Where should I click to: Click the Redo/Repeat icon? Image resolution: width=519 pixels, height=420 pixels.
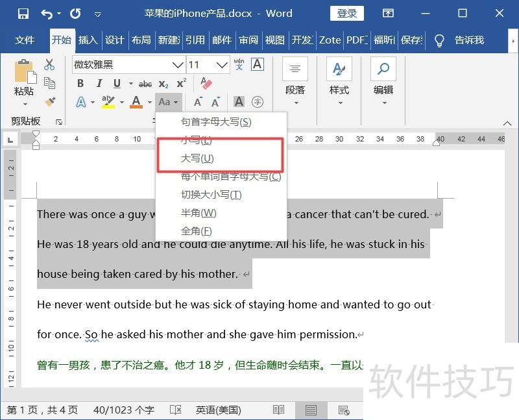[75, 14]
